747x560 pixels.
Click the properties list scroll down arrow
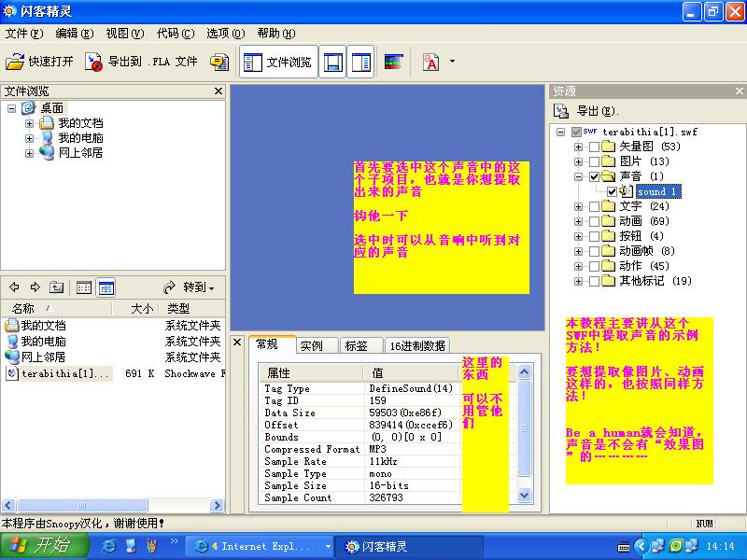click(x=524, y=496)
